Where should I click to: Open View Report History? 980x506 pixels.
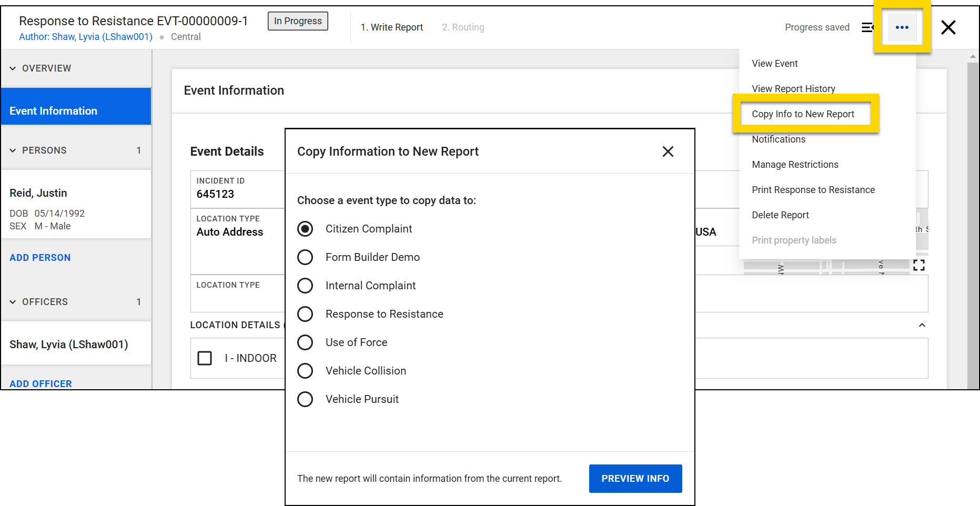pyautogui.click(x=793, y=88)
